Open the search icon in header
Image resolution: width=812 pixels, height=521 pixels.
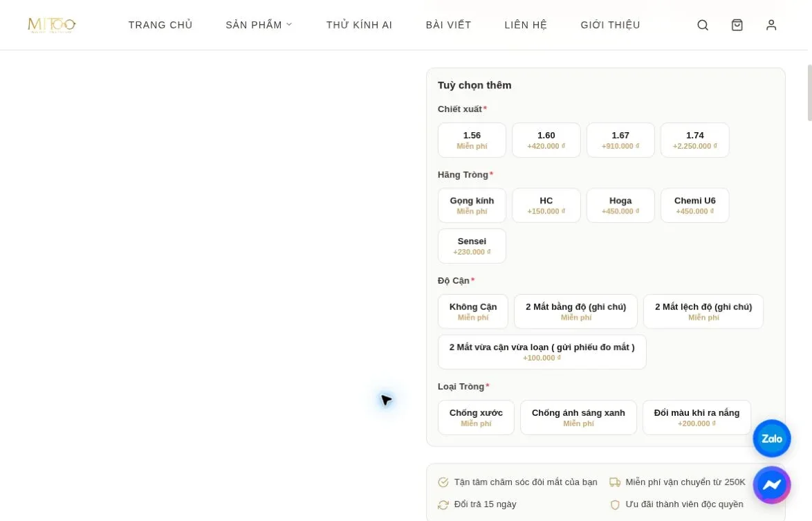(702, 25)
